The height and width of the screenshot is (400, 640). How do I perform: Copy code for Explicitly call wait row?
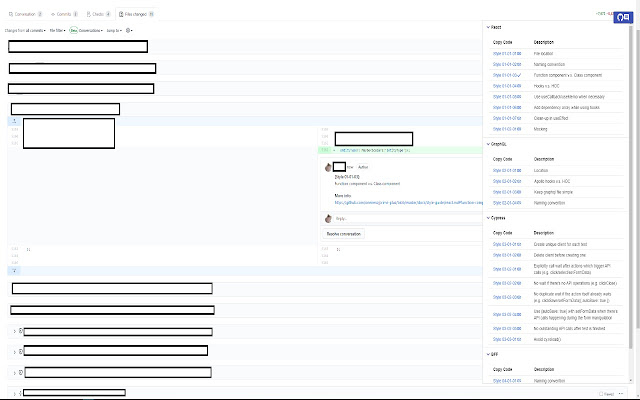pos(507,269)
